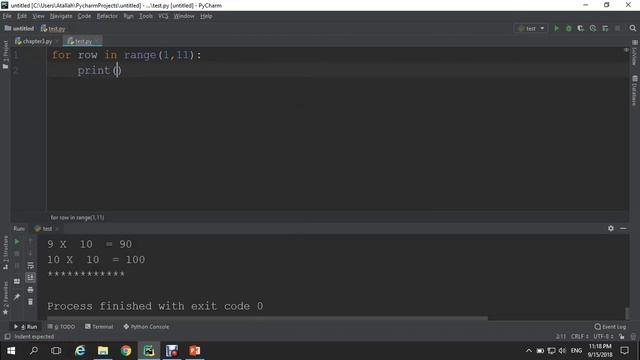Image resolution: width=640 pixels, height=360 pixels.
Task: Open the Python Console tool window
Action: (x=146, y=327)
